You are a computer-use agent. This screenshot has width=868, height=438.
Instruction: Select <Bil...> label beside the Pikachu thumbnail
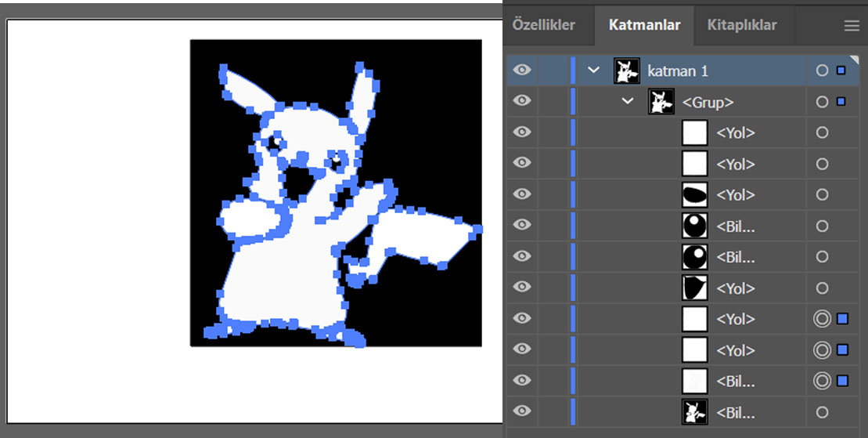click(x=736, y=412)
